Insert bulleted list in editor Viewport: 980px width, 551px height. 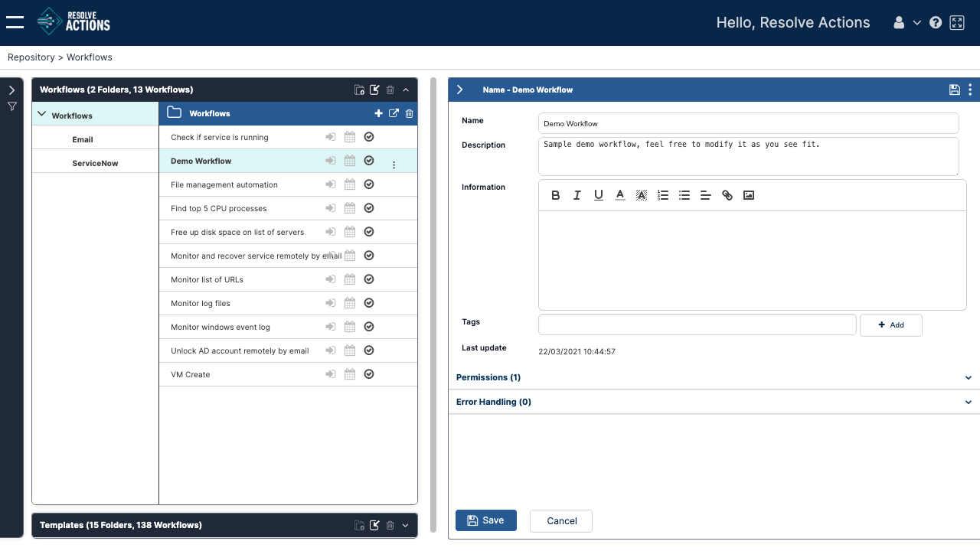[x=684, y=195]
